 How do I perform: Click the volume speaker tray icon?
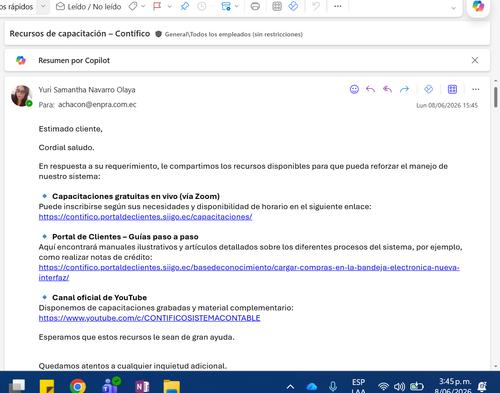[399, 387]
